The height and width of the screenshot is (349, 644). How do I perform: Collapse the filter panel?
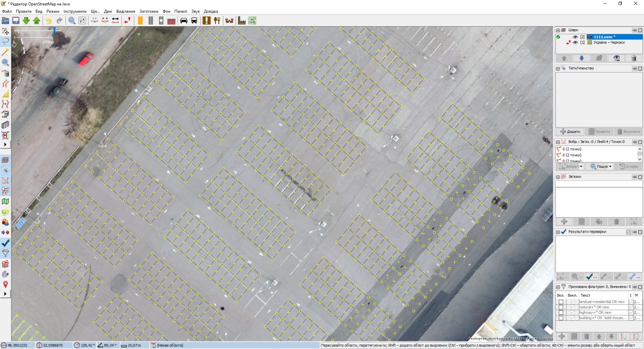tap(558, 287)
